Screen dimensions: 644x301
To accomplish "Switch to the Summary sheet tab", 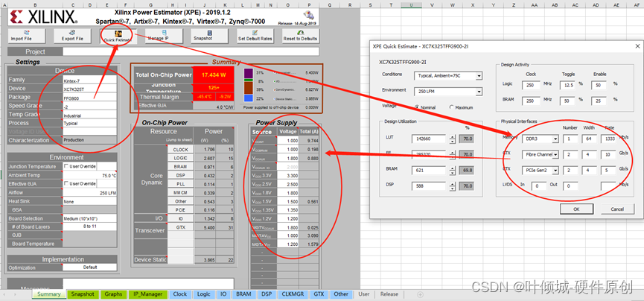I will coord(49,294).
